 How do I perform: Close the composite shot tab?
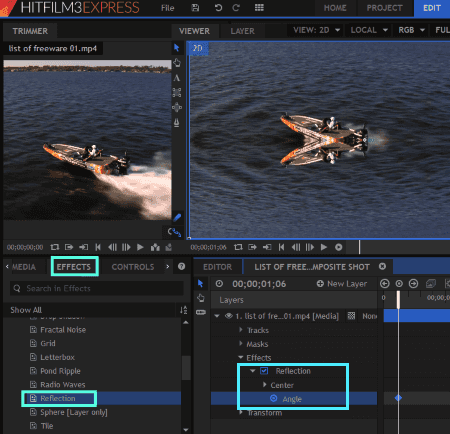pos(382,266)
